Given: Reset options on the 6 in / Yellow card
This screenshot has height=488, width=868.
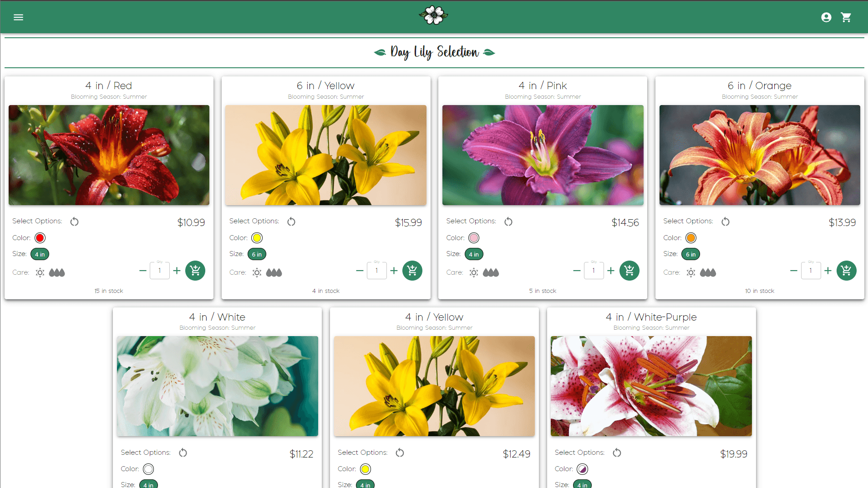Looking at the screenshot, I should click(291, 221).
